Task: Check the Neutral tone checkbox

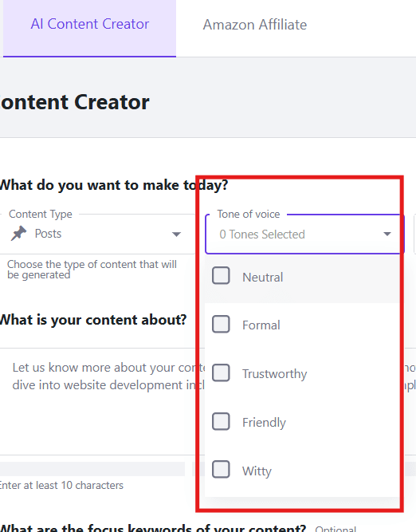Action: coord(221,275)
